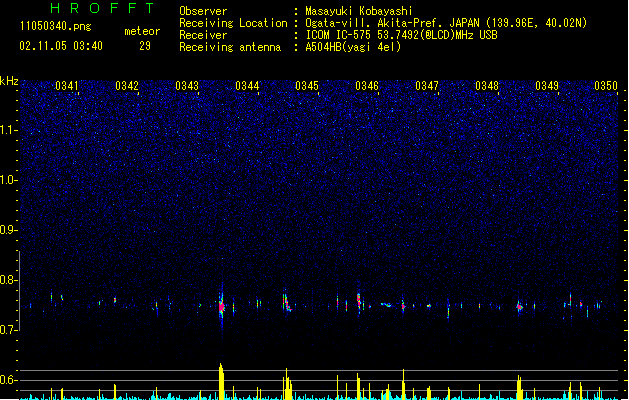The image size is (629, 400).
Task: Click the Receiver label
Action: [x=203, y=35]
